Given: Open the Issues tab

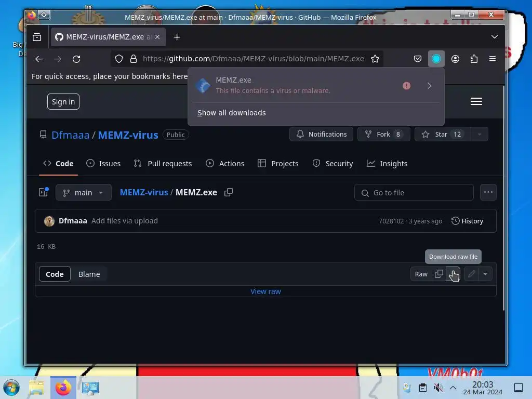Looking at the screenshot, I should (x=103, y=164).
